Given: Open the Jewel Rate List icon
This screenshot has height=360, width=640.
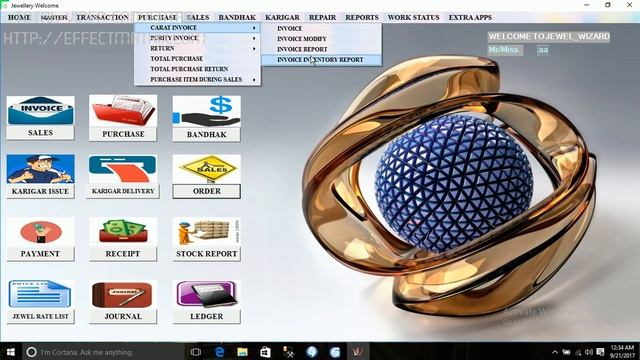Looking at the screenshot, I should point(40,294).
